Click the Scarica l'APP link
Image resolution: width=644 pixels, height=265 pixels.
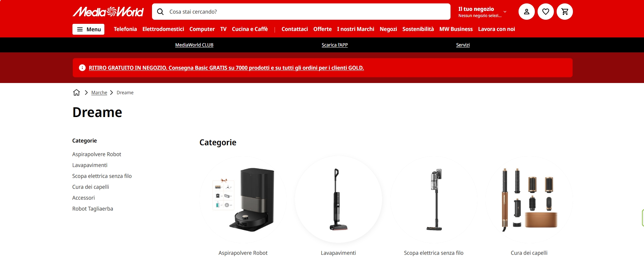(x=335, y=45)
